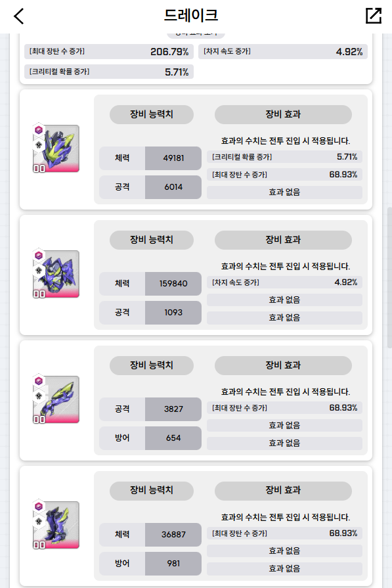The image size is (392, 588).
Task: Click the 체력 value showing 49181
Action: [x=174, y=158]
